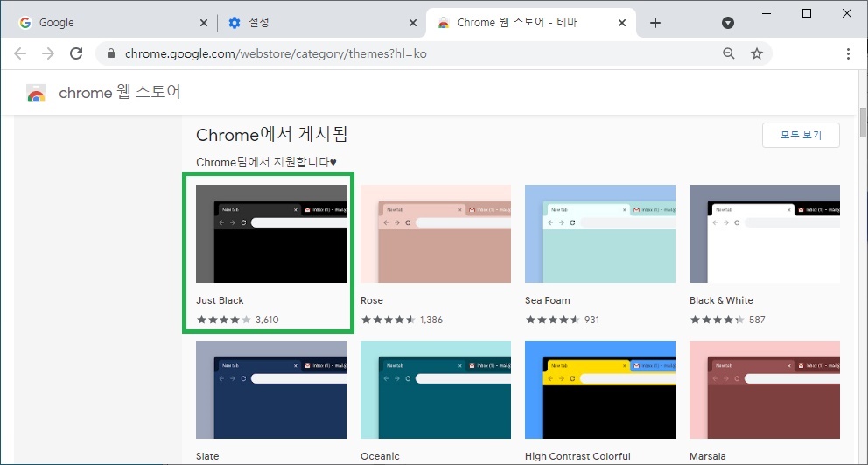The height and width of the screenshot is (465, 868).
Task: Close the Chrome 웹 스토어 tab
Action: [622, 23]
